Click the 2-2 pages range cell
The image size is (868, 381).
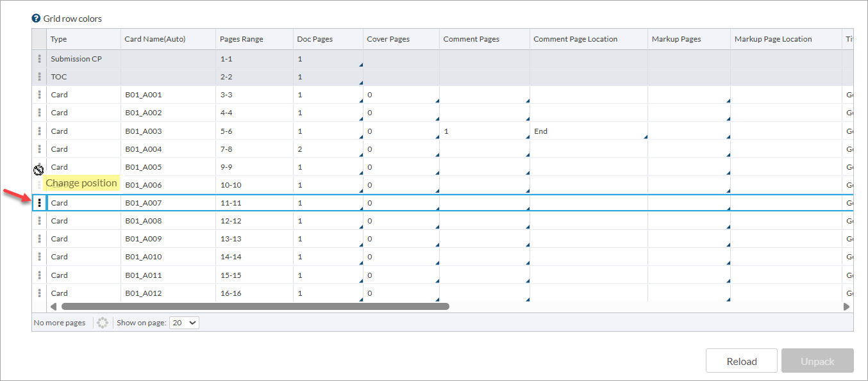click(255, 77)
